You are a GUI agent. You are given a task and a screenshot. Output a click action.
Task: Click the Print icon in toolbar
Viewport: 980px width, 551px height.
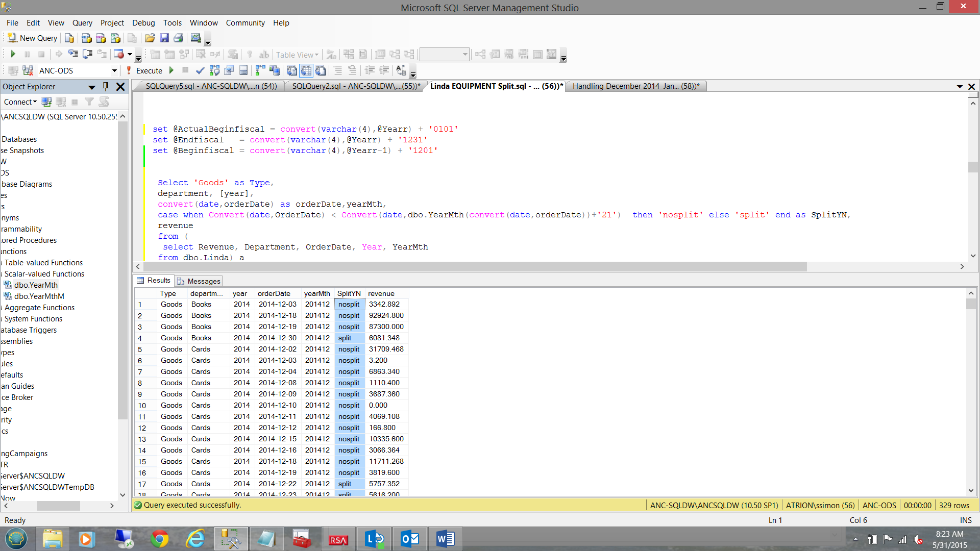(x=178, y=38)
